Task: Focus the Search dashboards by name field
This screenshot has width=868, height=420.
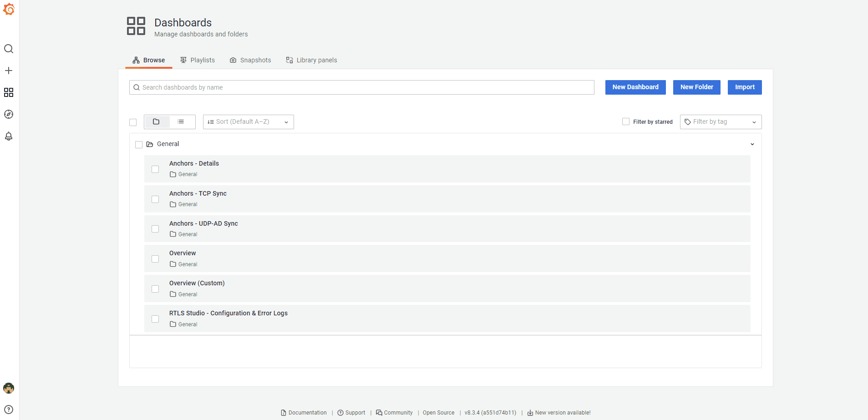Action: [362, 87]
